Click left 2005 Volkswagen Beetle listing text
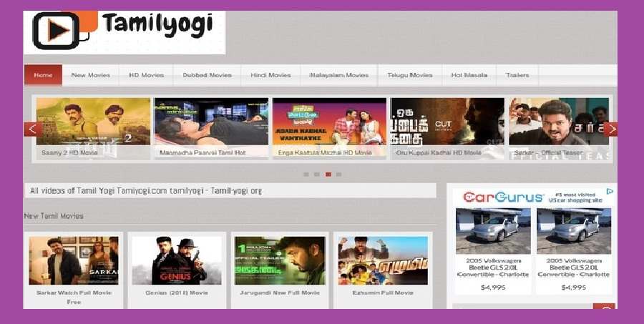Viewport: 644px width, 324px height. [x=493, y=267]
